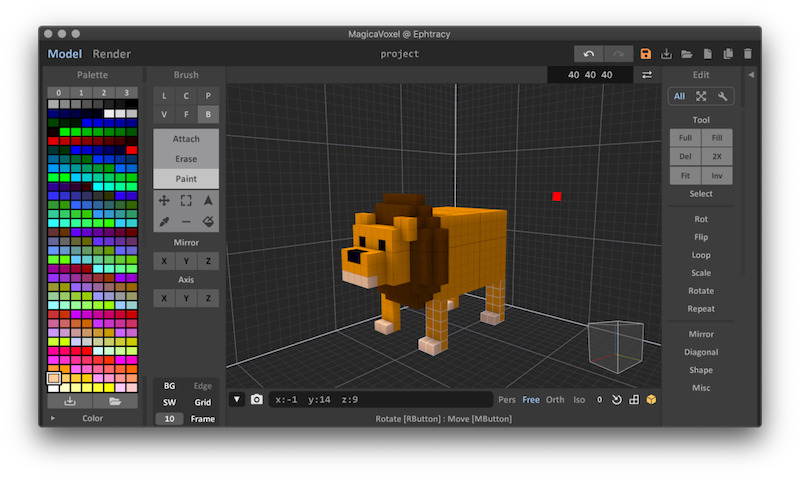This screenshot has height=478, width=800.
Task: Choose Erase brush mode
Action: coord(186,159)
